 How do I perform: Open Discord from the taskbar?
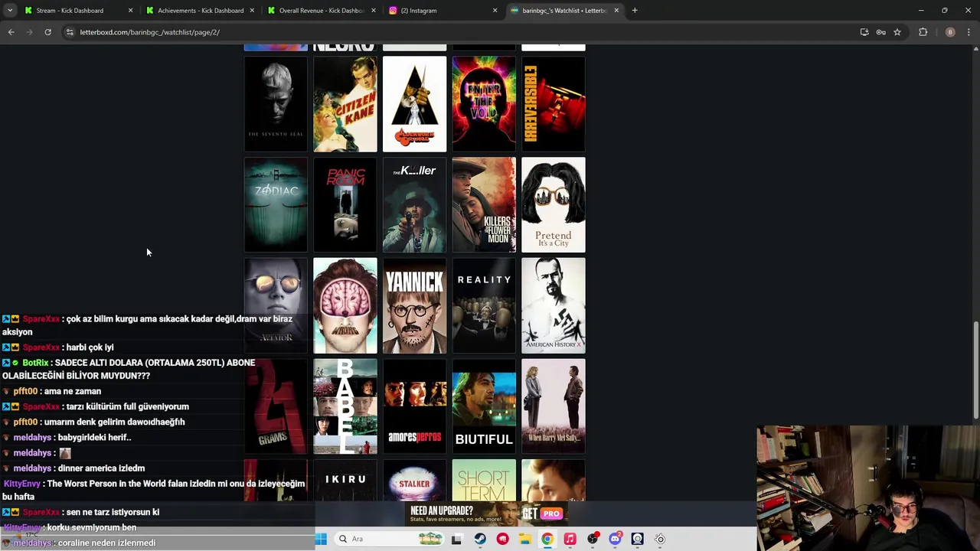click(615, 539)
